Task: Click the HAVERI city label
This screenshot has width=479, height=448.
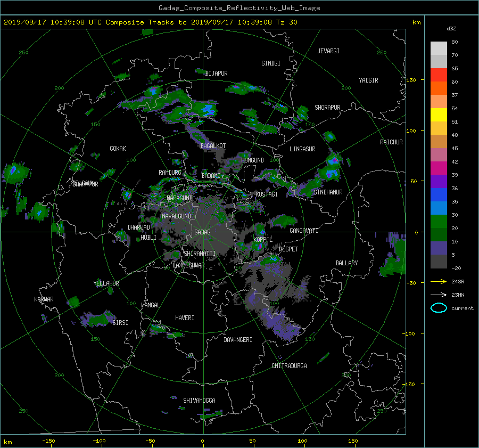Action: pyautogui.click(x=185, y=318)
